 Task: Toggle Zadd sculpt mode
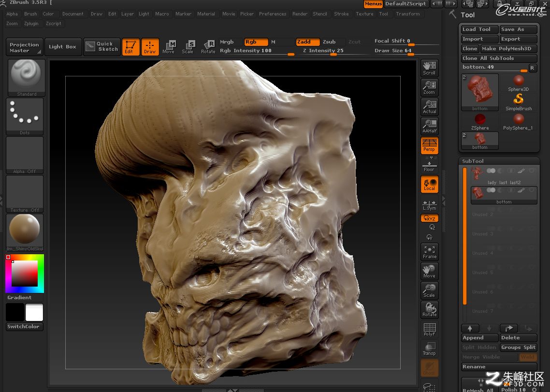(307, 42)
